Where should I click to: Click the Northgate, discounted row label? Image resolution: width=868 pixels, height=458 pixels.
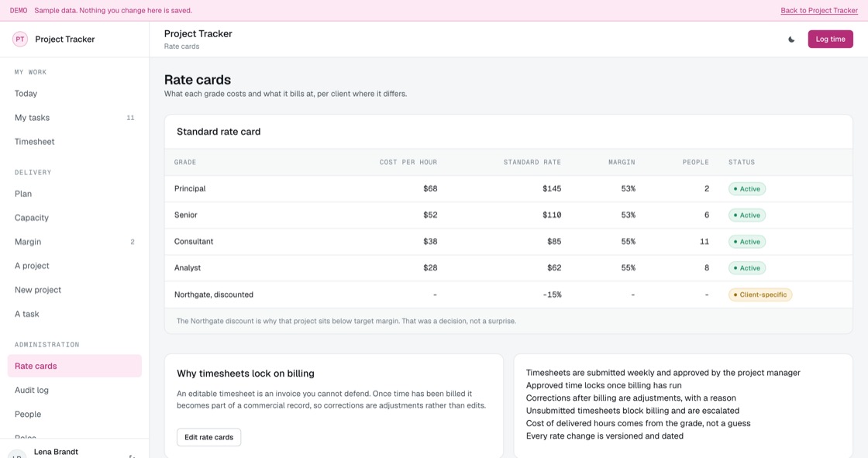click(x=214, y=294)
